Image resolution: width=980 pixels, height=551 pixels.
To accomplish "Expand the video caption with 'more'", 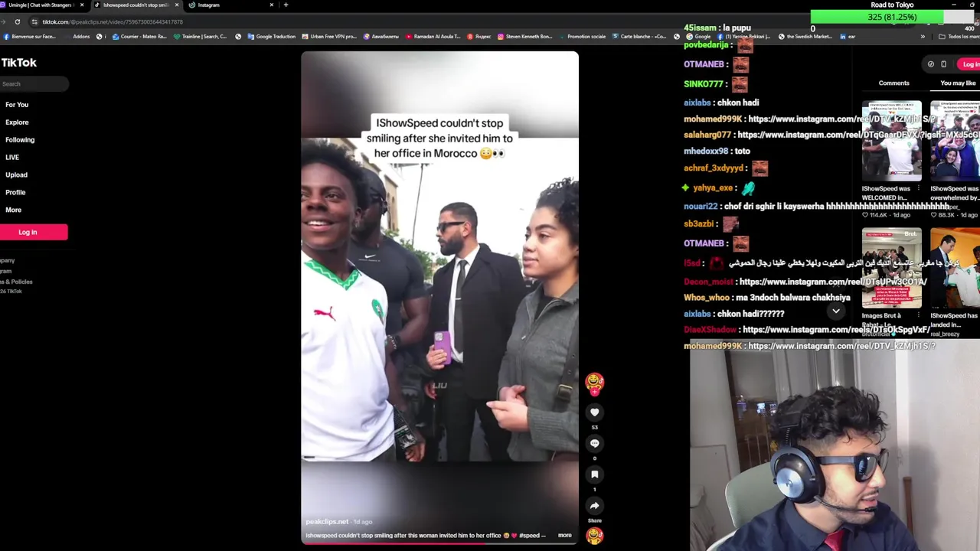I will point(565,535).
